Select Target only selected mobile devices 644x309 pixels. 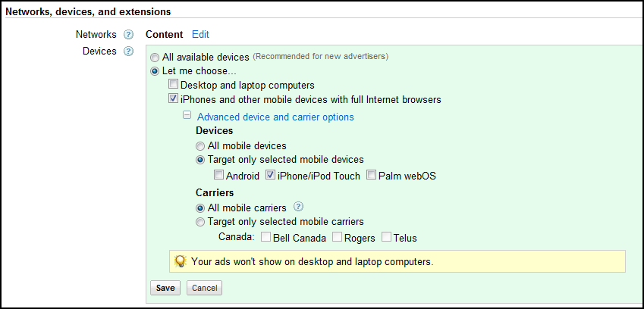(x=200, y=160)
